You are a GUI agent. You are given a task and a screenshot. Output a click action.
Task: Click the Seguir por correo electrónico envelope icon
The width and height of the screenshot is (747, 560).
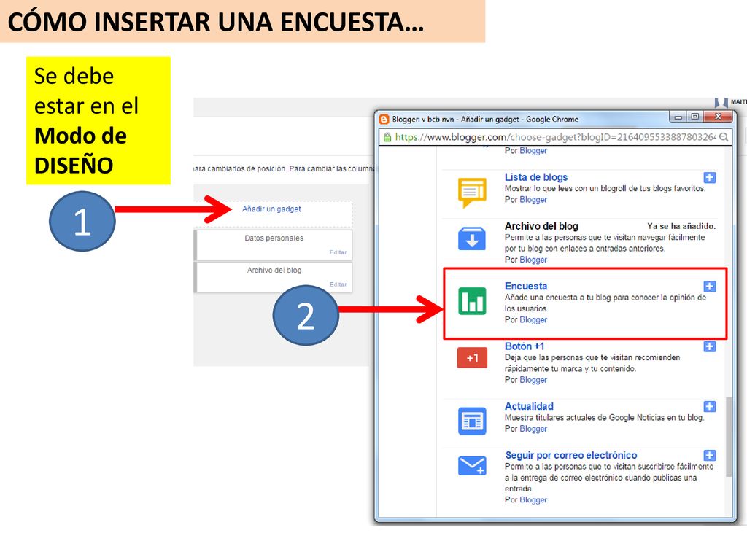(472, 466)
